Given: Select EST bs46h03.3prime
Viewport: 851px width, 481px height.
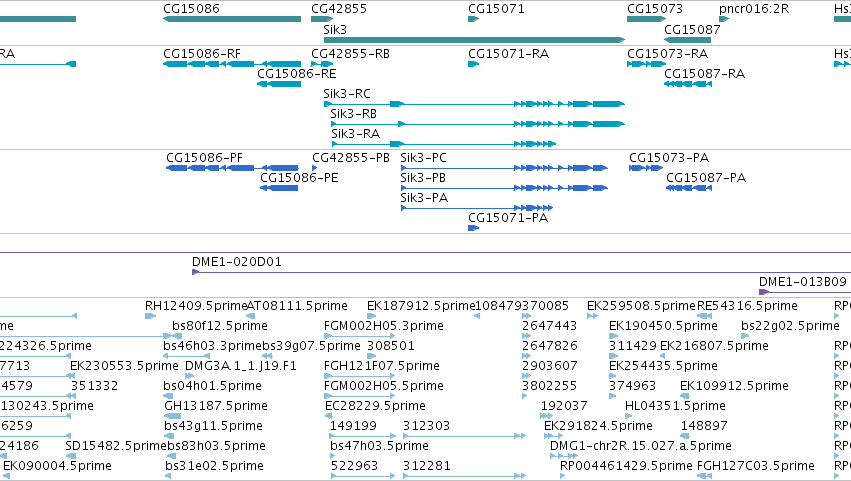Looking at the screenshot, I should tap(213, 346).
